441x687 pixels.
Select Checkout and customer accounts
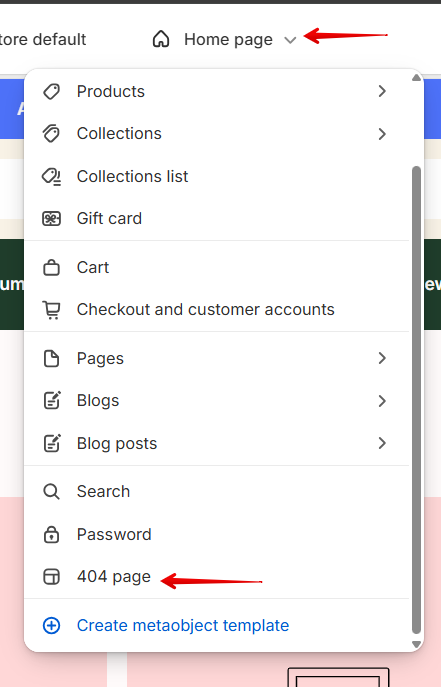217,310
